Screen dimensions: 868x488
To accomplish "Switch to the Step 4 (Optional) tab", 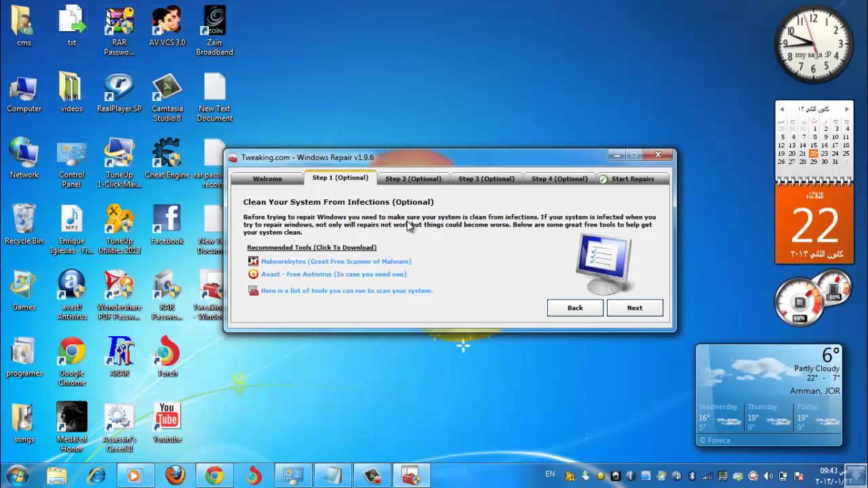I will 559,179.
